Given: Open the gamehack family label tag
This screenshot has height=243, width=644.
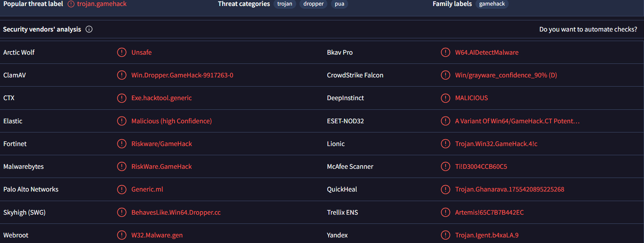Looking at the screenshot, I should tap(492, 4).
